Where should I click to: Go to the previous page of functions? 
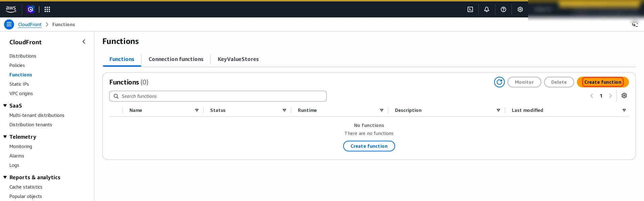(x=592, y=96)
